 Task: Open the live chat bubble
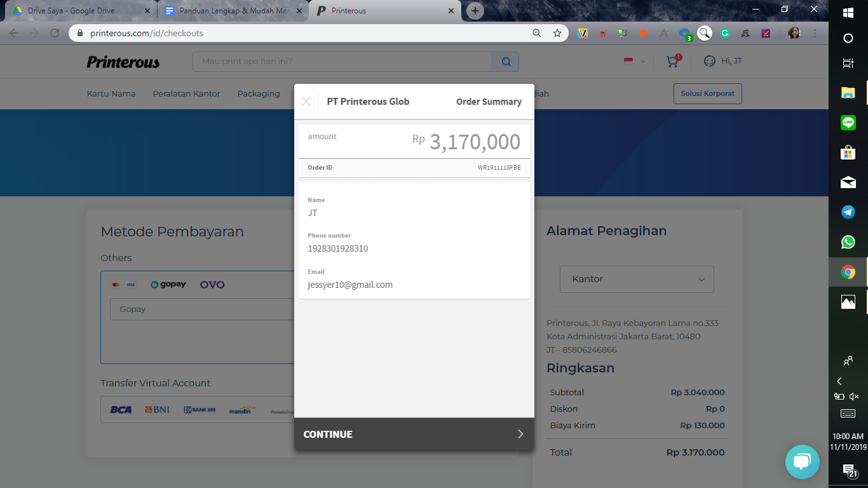tap(803, 462)
